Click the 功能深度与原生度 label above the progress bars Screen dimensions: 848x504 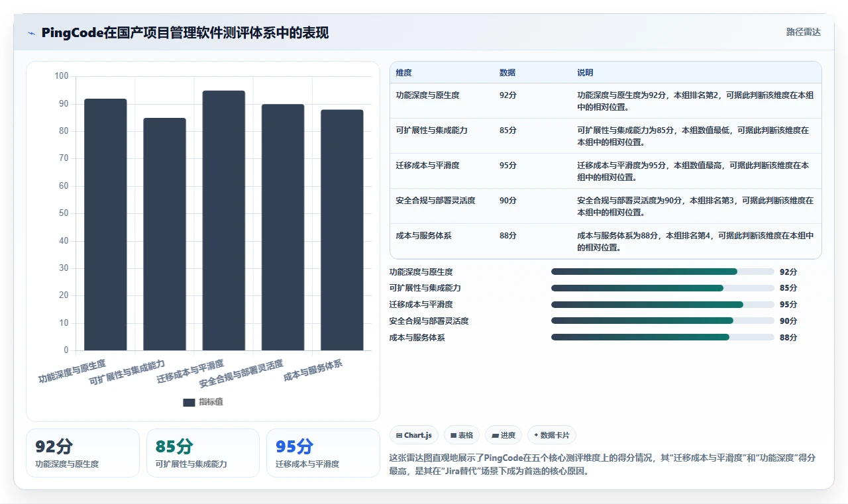(421, 272)
